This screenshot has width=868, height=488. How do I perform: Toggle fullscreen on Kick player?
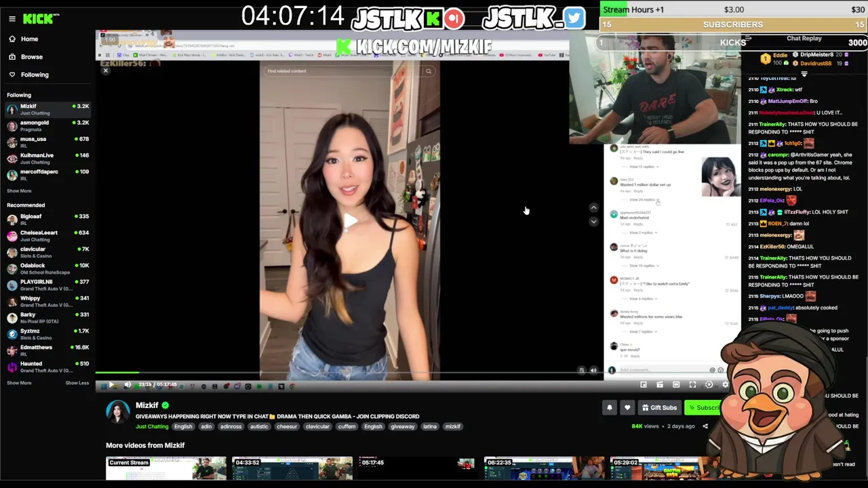pyautogui.click(x=692, y=385)
